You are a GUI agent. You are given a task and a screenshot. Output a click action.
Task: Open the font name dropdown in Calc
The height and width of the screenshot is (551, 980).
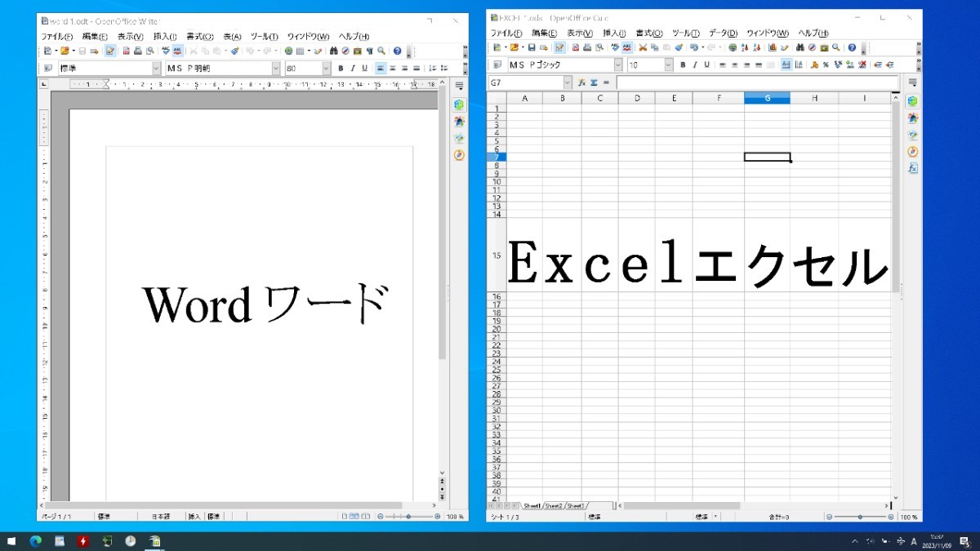(x=617, y=65)
